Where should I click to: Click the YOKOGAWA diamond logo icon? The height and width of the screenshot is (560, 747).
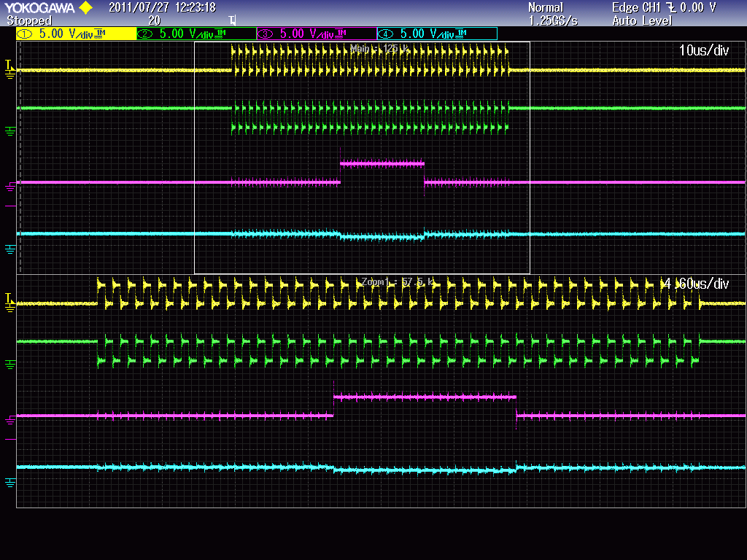(x=86, y=7)
